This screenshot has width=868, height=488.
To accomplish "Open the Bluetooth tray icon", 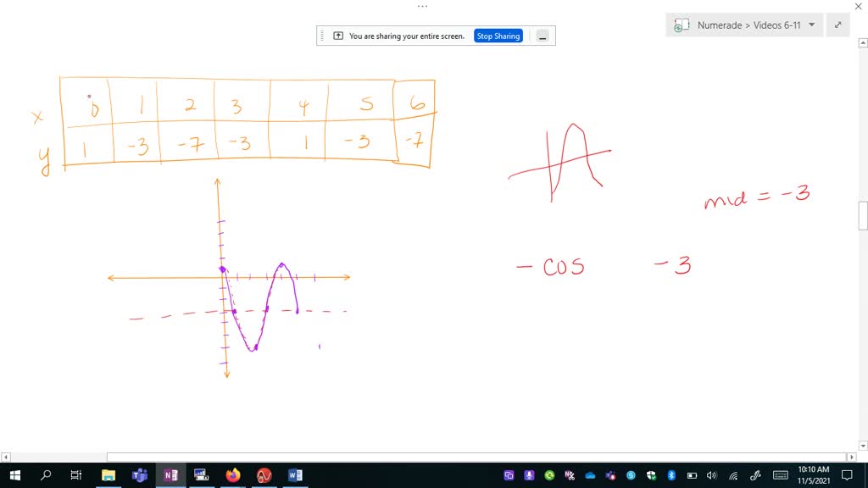I will [x=671, y=474].
